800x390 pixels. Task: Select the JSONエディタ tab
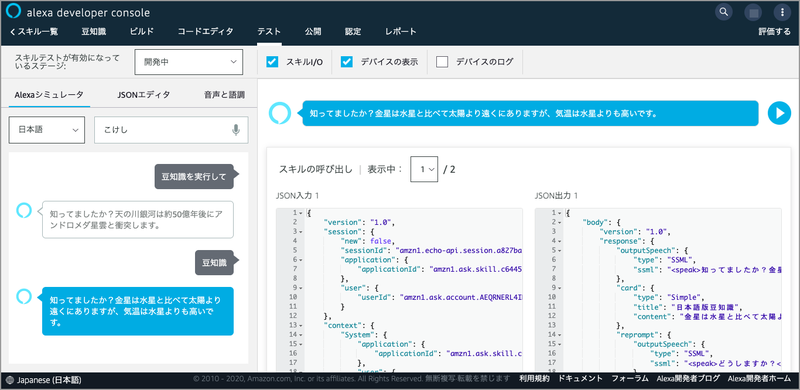[144, 94]
